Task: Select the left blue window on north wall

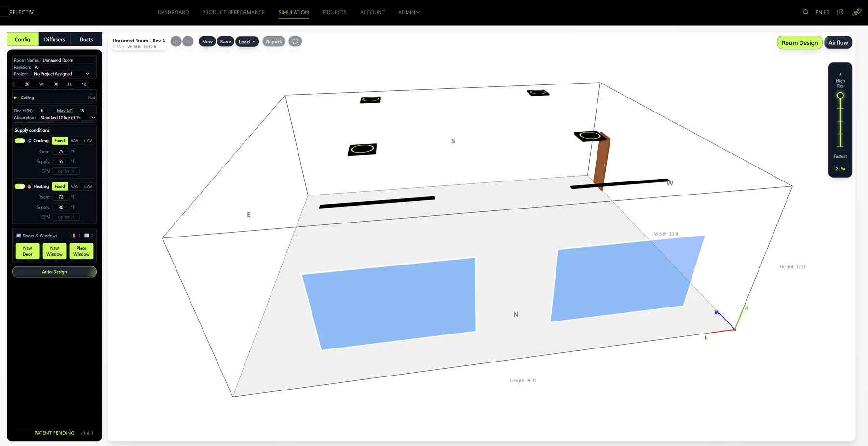Action: 389,303
